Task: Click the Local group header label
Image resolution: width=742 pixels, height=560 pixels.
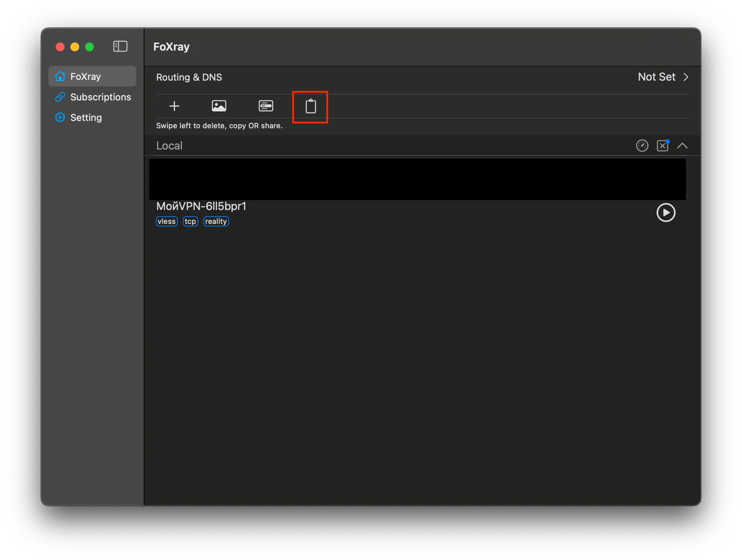Action: (169, 146)
